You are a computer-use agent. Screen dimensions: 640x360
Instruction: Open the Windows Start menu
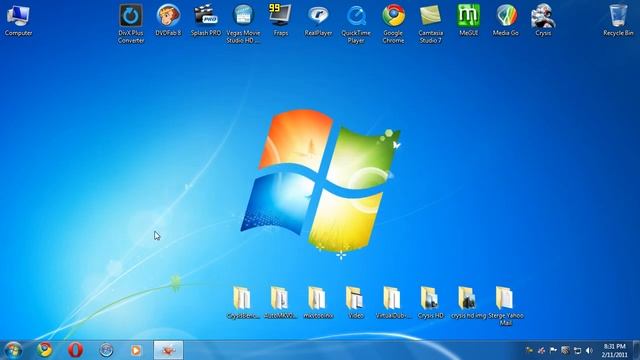(13, 350)
